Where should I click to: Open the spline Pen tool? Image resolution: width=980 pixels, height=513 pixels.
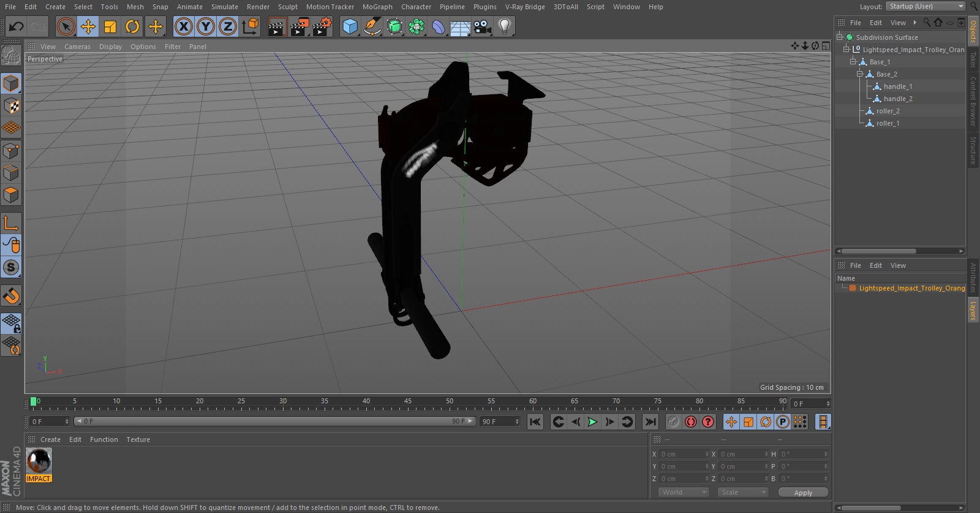pos(372,26)
